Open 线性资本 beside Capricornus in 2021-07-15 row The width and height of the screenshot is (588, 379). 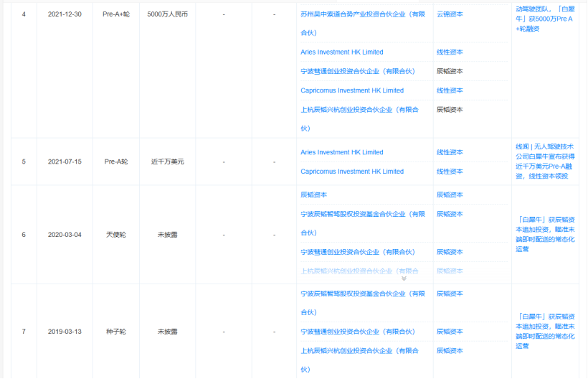tap(450, 172)
